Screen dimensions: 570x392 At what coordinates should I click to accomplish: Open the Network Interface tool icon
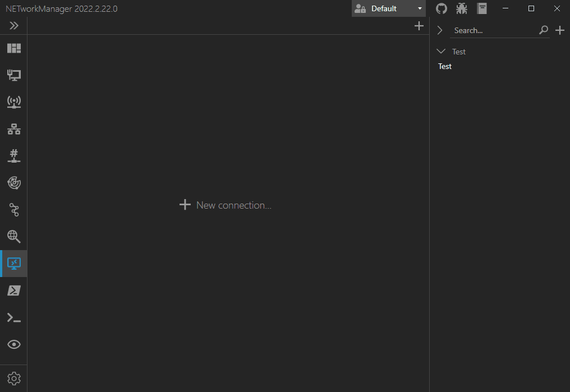[14, 75]
